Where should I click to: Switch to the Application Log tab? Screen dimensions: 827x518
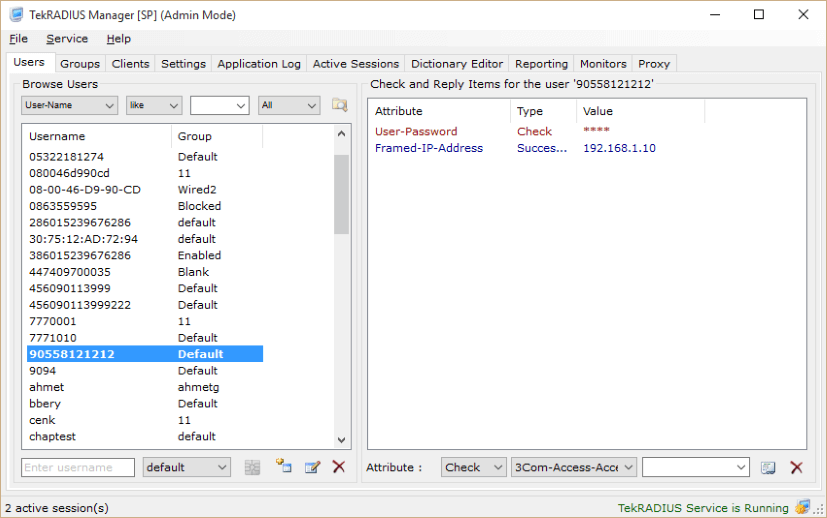(x=259, y=64)
